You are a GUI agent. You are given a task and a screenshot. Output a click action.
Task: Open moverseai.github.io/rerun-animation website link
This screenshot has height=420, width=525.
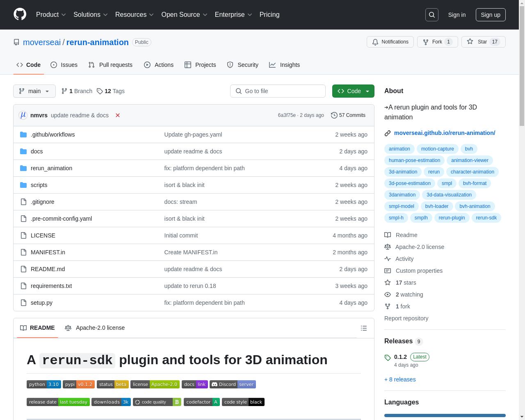(x=445, y=133)
